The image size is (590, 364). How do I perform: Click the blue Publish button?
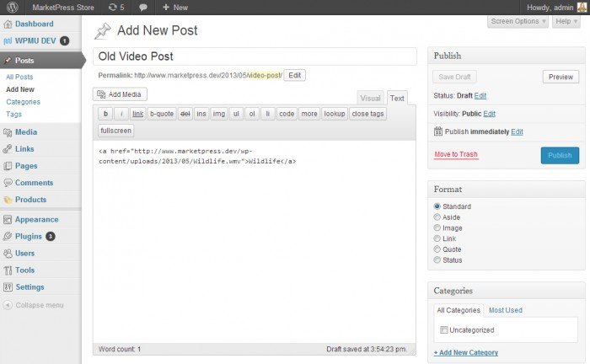pyautogui.click(x=560, y=155)
